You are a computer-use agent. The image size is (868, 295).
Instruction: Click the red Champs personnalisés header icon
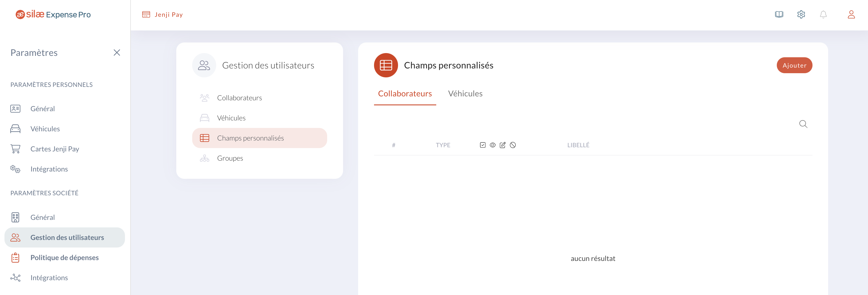pos(386,65)
